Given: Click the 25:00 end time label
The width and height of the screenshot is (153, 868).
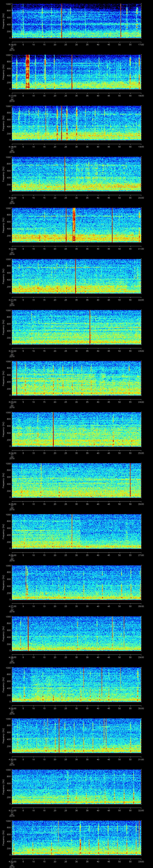Looking at the screenshot, I should click(x=141, y=453).
